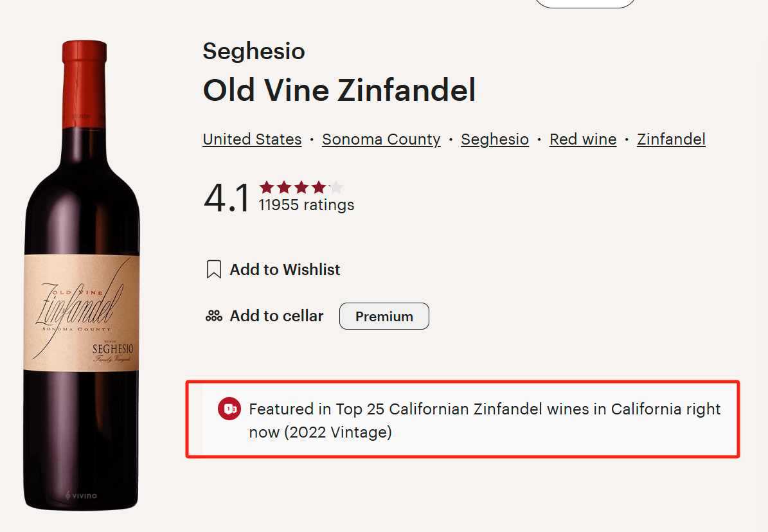Select the Add to cellar text
This screenshot has height=532, width=768.
(276, 316)
